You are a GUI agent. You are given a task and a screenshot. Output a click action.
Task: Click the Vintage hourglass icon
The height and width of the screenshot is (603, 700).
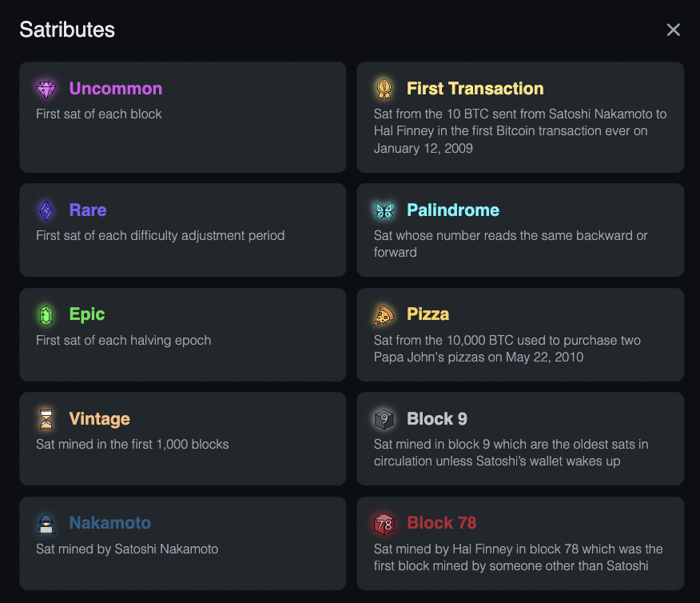click(46, 419)
